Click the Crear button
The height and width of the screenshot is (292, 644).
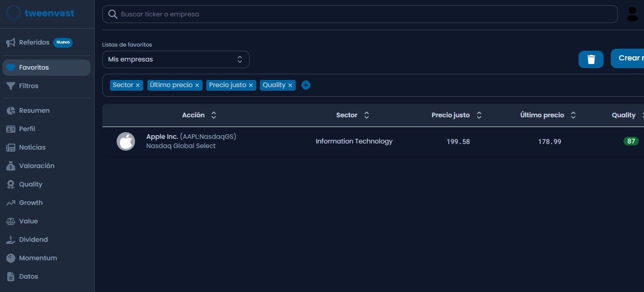628,58
